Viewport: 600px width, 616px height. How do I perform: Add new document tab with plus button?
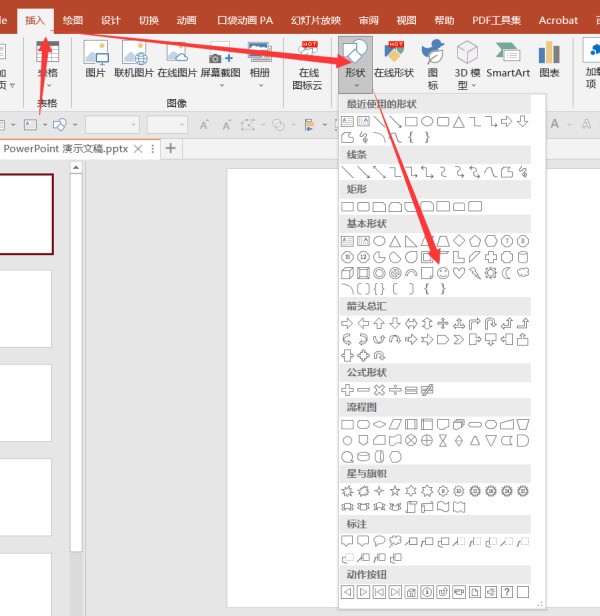171,148
